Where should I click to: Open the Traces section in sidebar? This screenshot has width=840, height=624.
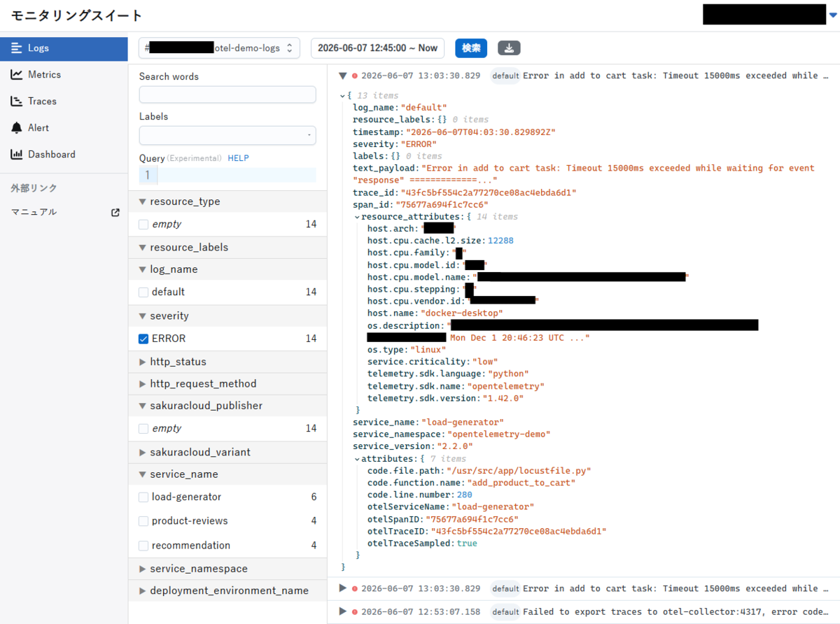(x=64, y=101)
